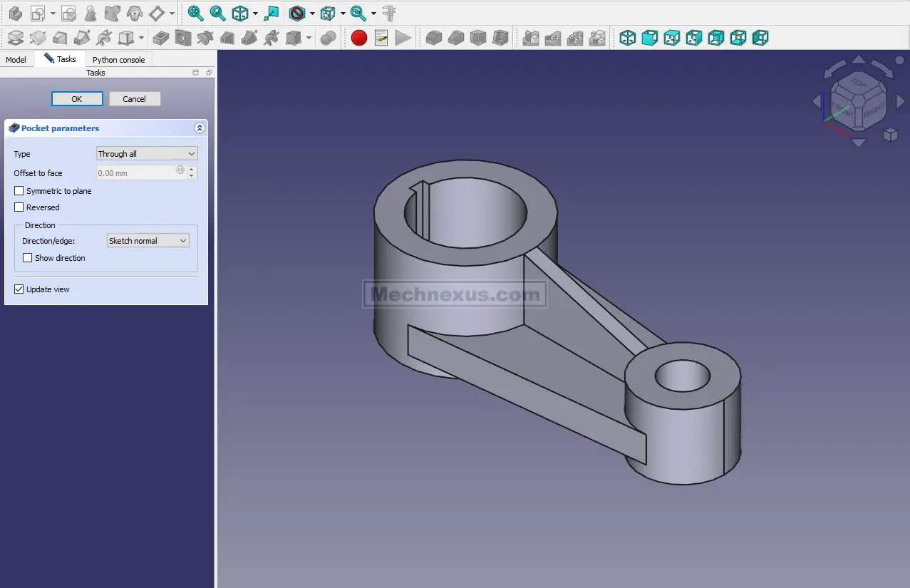The image size is (910, 588).
Task: Select the Fillet tool icon
Action: [x=434, y=38]
